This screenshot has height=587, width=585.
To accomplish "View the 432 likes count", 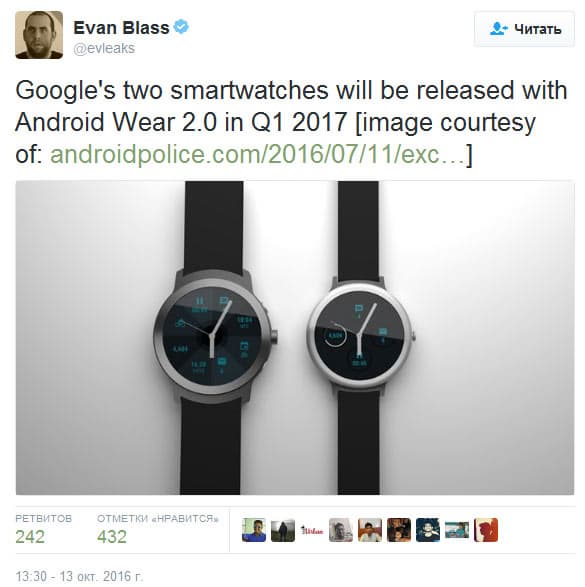I will pyautogui.click(x=112, y=536).
